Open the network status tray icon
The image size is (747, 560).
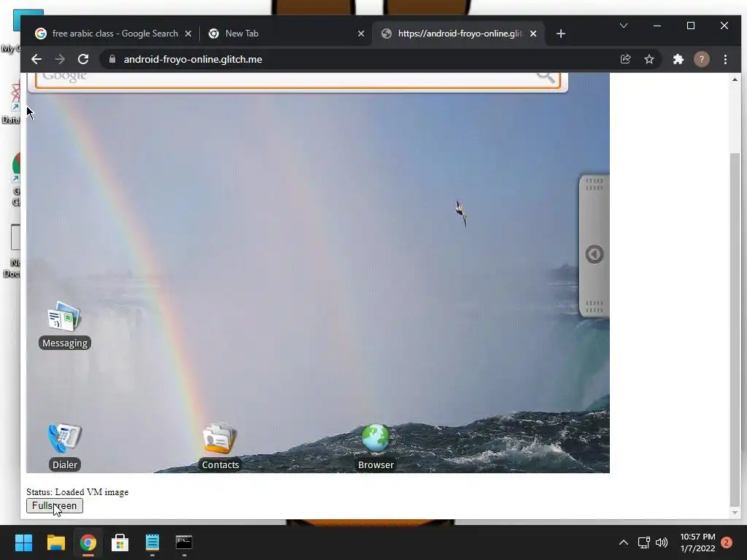pyautogui.click(x=643, y=542)
